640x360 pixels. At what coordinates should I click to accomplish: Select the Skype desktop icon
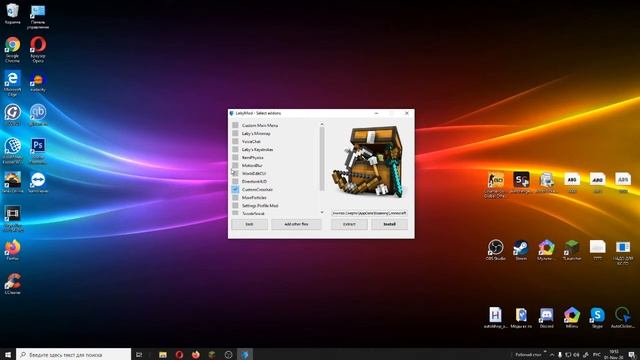point(597,318)
